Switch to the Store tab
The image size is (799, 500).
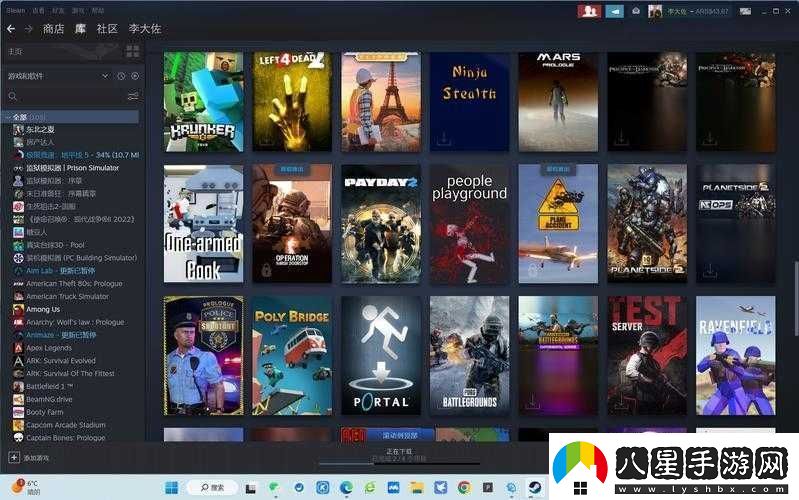tap(54, 29)
